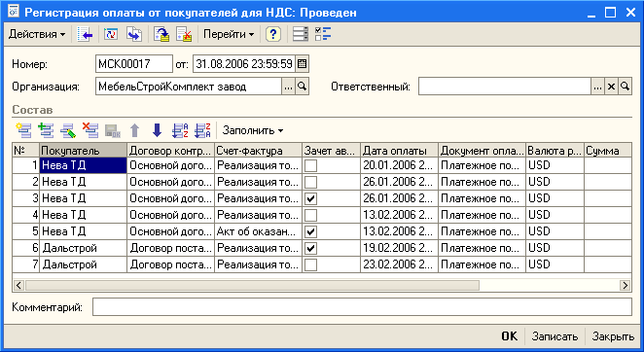Toggle Зачет аванса checkbox in row 1
The image size is (644, 352).
(x=311, y=165)
